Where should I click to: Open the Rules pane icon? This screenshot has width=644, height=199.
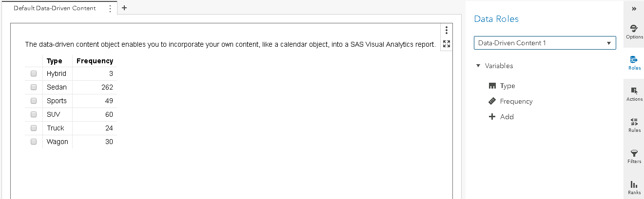coord(634,125)
